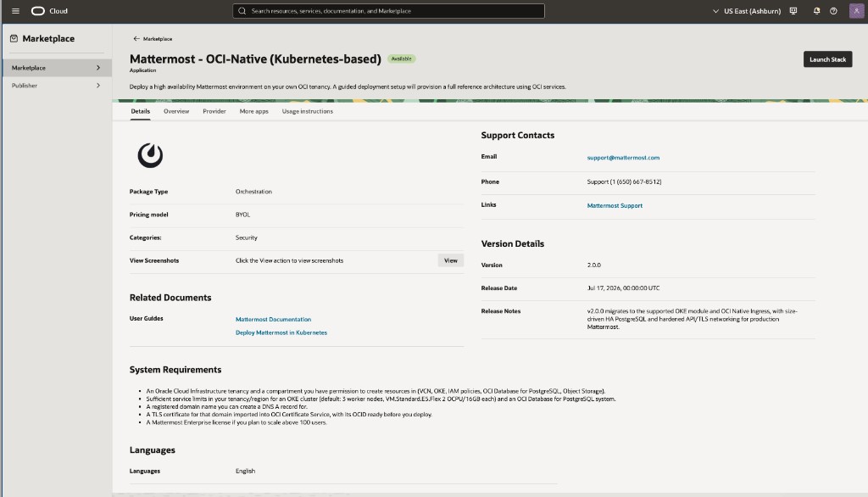Click the support phone number text
868x497 pixels.
624,181
